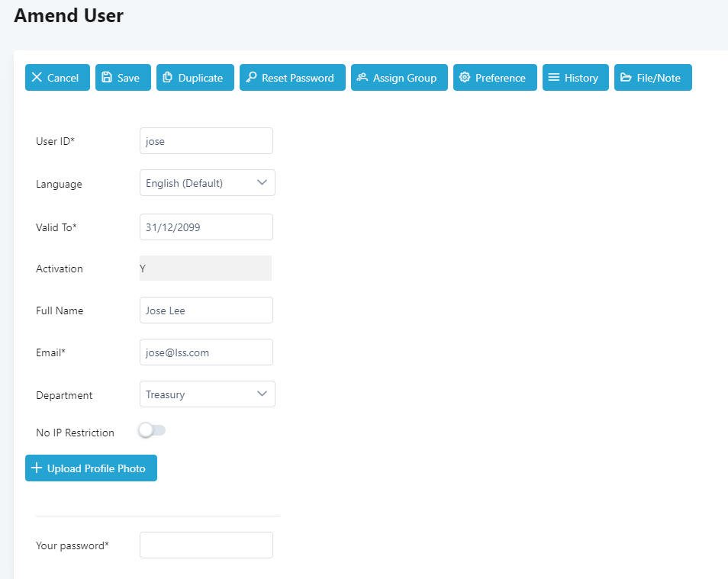Focus the User ID field containing jose
728x579 pixels.
click(206, 141)
